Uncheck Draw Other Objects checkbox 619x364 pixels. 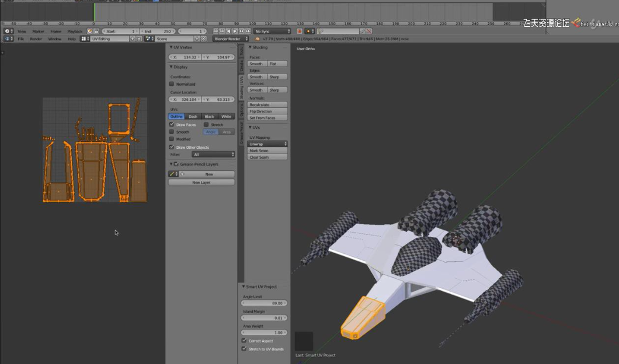point(172,147)
